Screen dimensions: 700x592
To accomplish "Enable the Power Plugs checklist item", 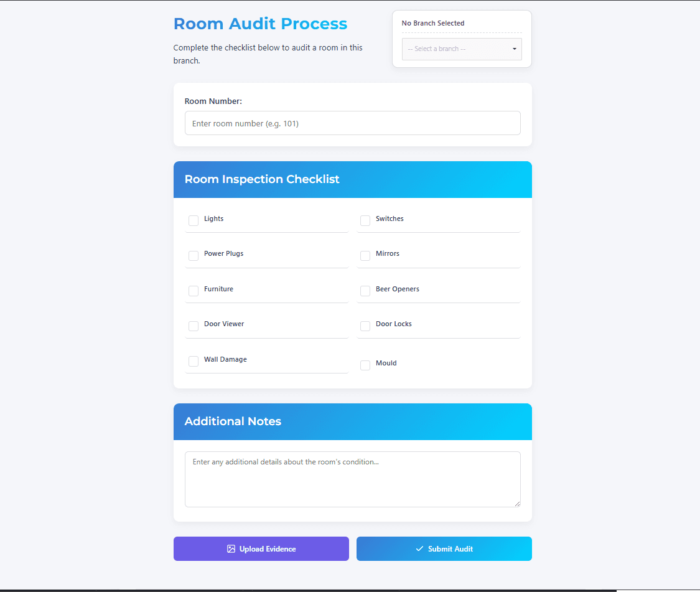I will click(193, 256).
